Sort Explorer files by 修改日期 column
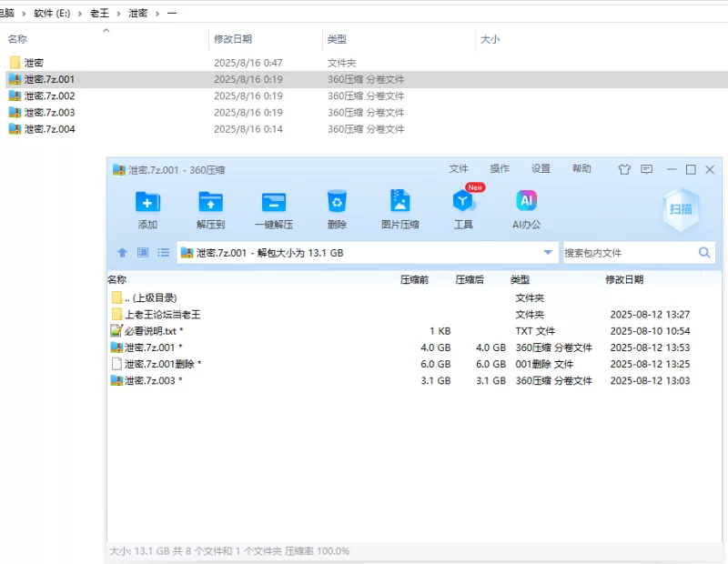 (233, 39)
